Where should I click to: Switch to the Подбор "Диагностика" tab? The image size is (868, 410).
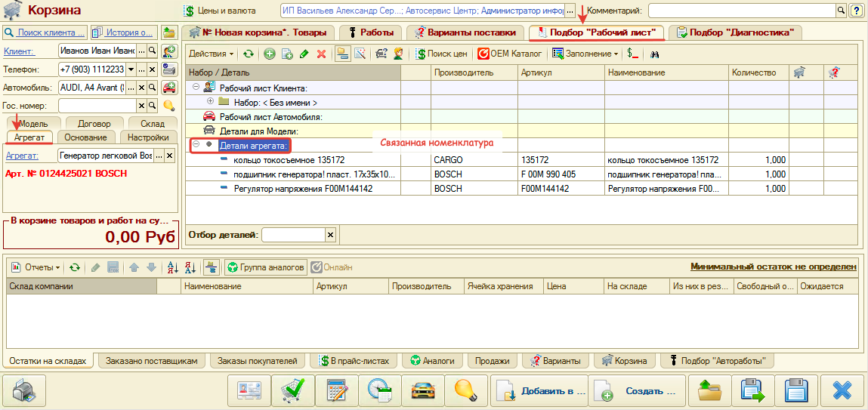coord(734,32)
